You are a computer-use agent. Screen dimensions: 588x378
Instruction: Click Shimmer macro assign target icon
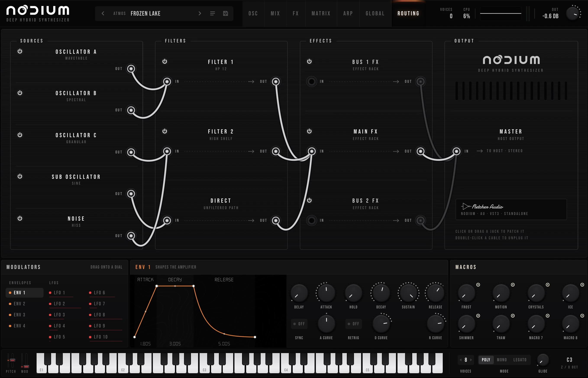pos(478,315)
